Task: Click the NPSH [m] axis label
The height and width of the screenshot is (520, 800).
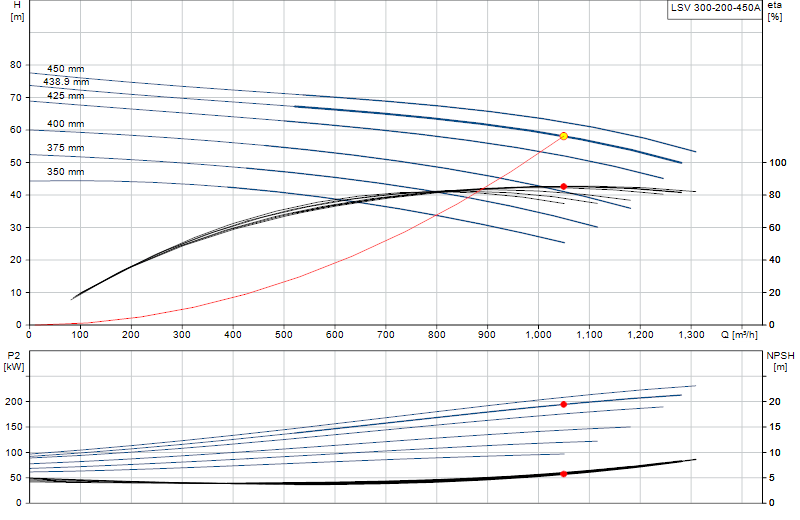Action: 780,361
